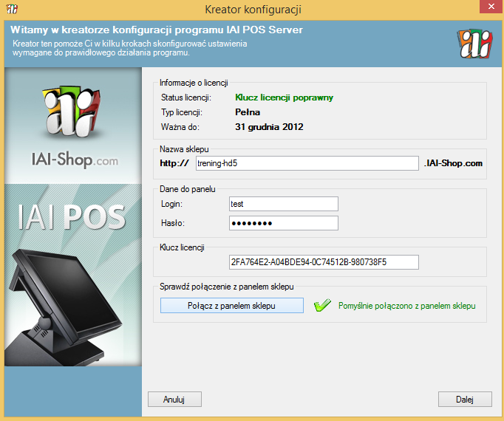The height and width of the screenshot is (421, 504).
Task: Click the app icon in the title bar
Action: [13, 10]
